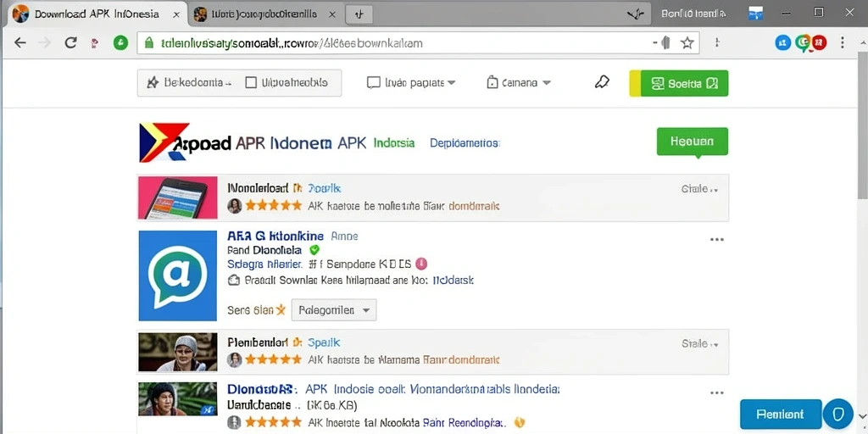
Task: Click the green Indorsia link
Action: point(394,142)
